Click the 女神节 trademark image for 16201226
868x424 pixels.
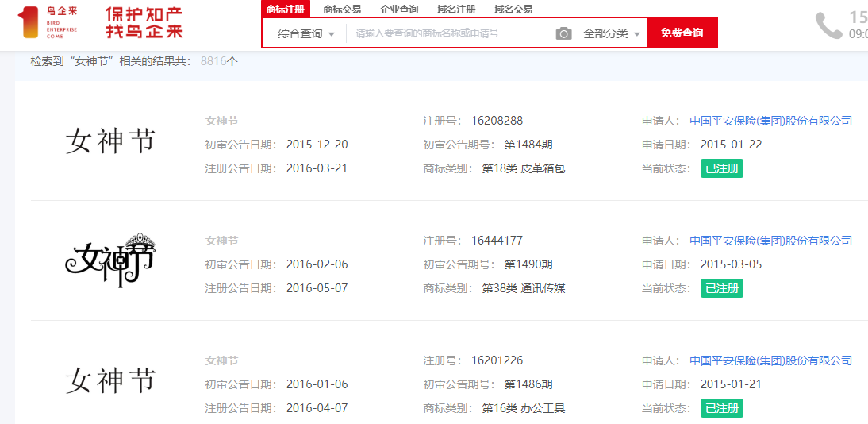pos(111,380)
